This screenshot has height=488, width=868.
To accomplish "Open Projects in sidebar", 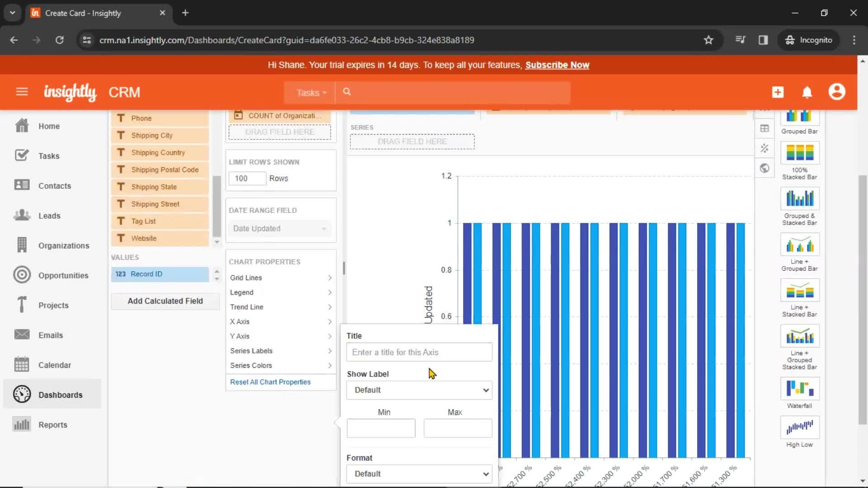I will tap(53, 305).
